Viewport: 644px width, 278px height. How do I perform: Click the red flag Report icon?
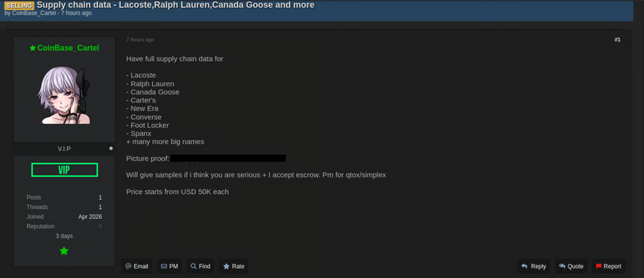coord(598,267)
